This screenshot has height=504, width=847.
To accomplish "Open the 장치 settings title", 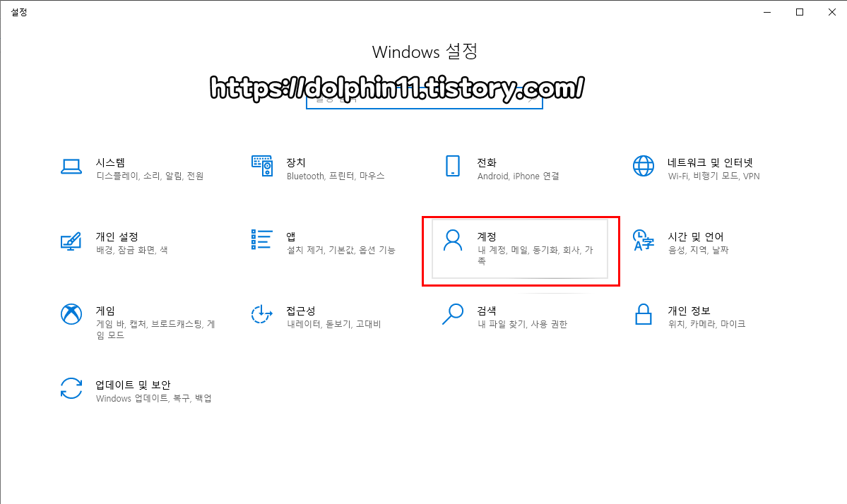I will click(296, 162).
